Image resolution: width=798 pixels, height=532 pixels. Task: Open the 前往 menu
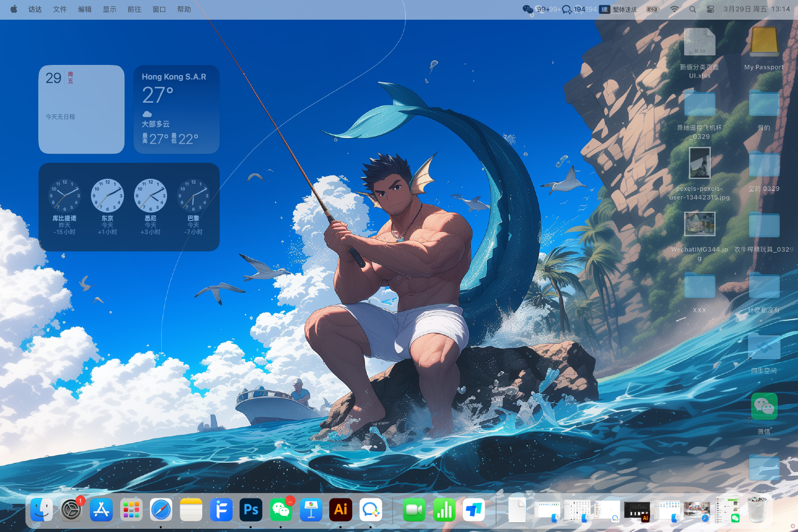pyautogui.click(x=134, y=9)
